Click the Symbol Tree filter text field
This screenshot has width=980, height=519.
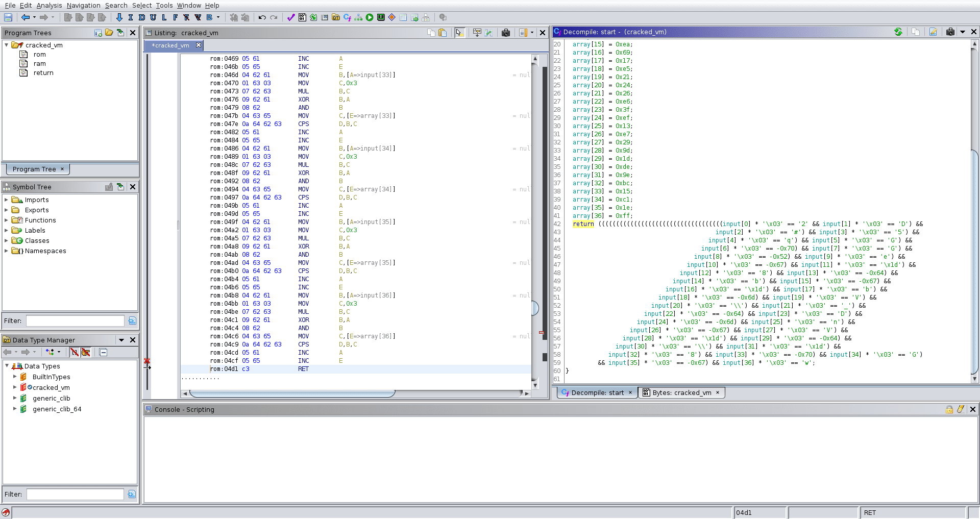point(75,320)
